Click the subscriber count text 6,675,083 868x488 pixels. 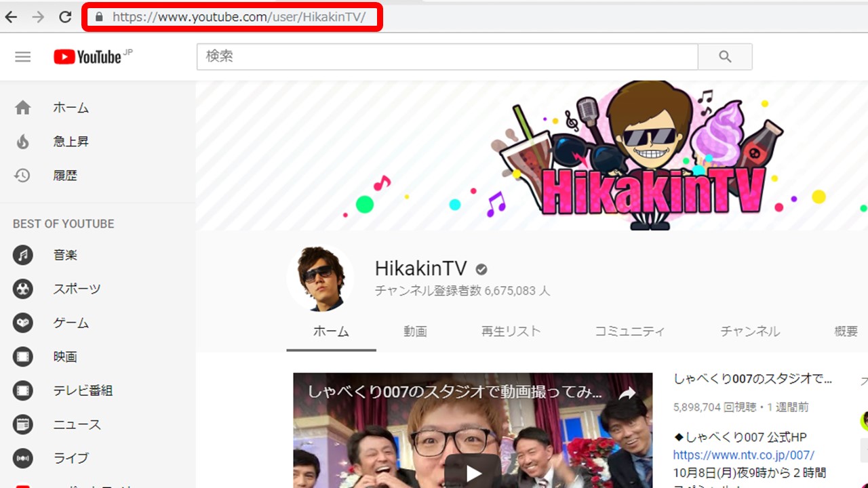(x=462, y=291)
